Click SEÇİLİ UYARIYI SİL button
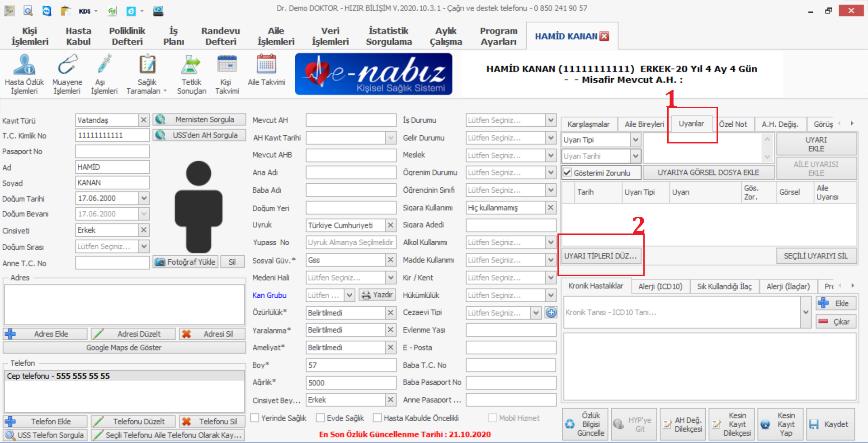The image size is (868, 443). 816,256
